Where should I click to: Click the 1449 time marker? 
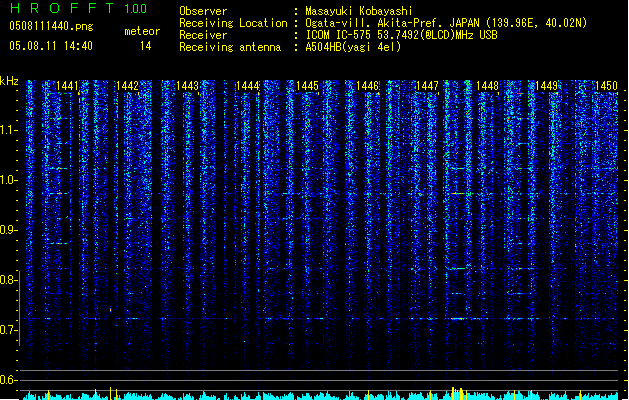547,86
